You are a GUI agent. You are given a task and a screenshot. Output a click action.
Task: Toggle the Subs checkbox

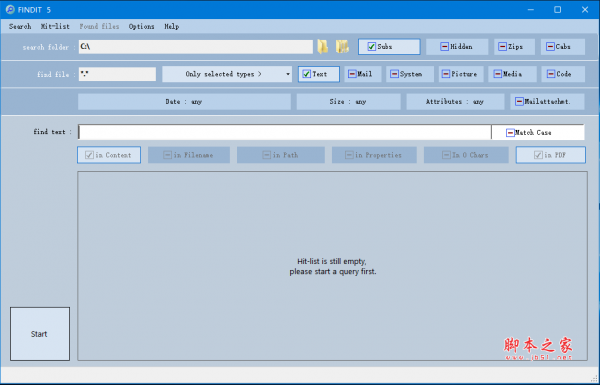389,47
